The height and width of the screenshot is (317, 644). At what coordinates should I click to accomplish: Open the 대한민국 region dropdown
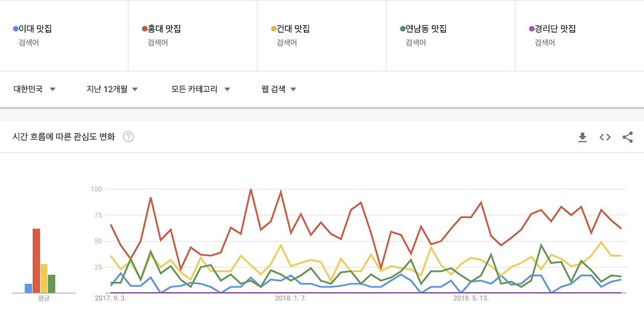click(x=33, y=88)
